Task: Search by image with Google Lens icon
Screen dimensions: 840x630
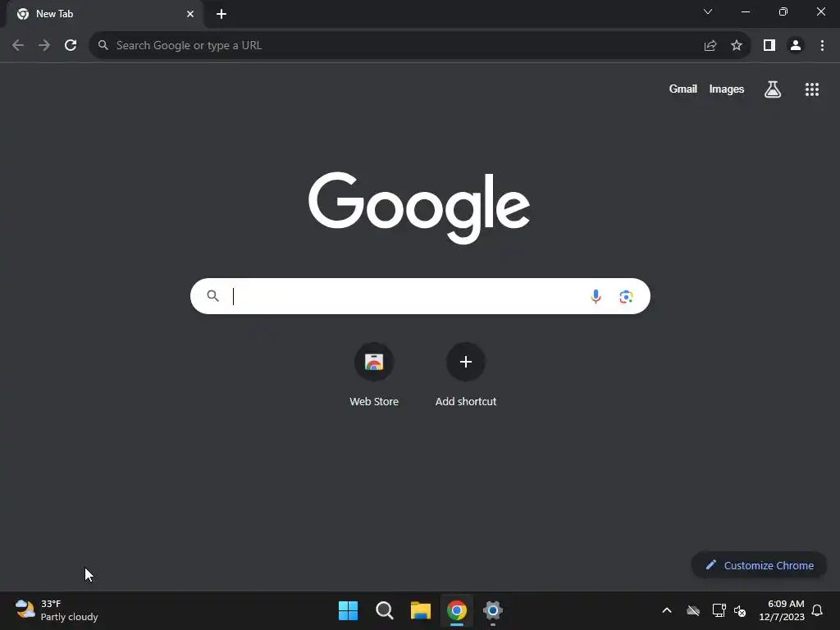Action: tap(626, 296)
